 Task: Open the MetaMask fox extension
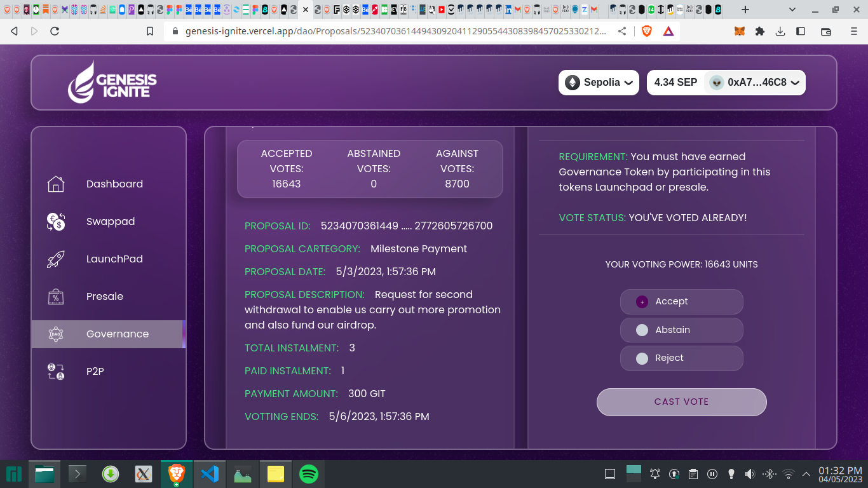(740, 31)
